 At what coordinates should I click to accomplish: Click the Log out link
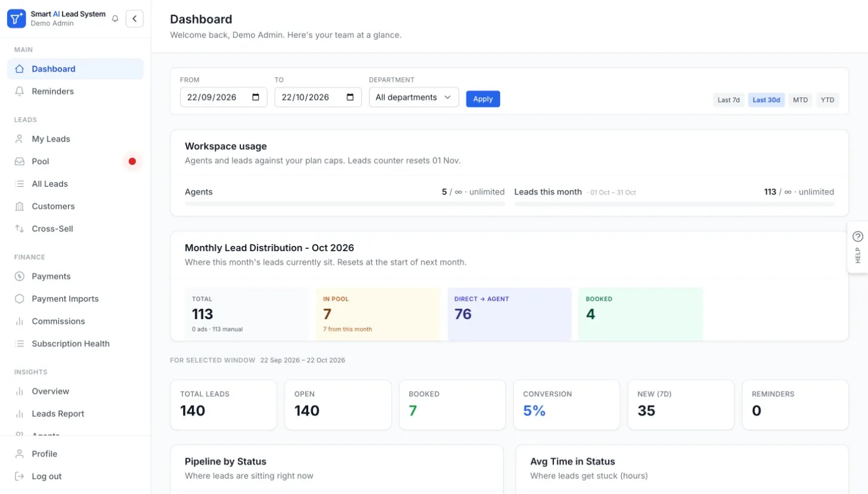point(75,476)
